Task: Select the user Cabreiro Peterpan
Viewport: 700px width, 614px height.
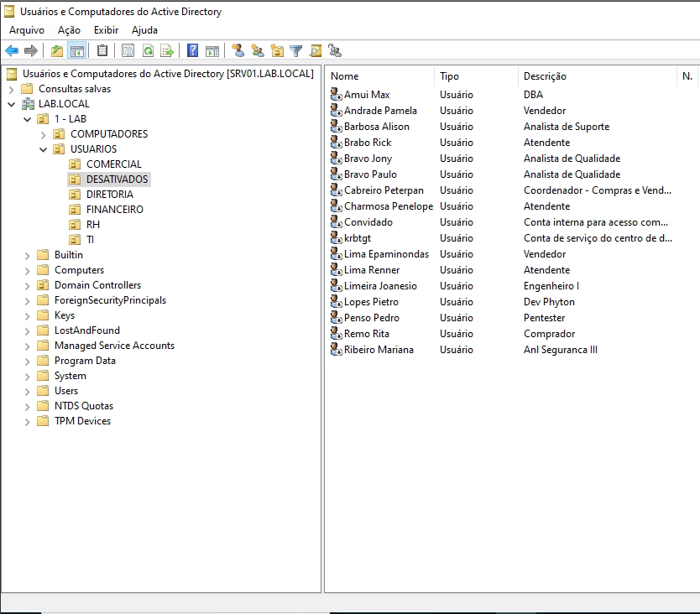Action: (x=384, y=190)
